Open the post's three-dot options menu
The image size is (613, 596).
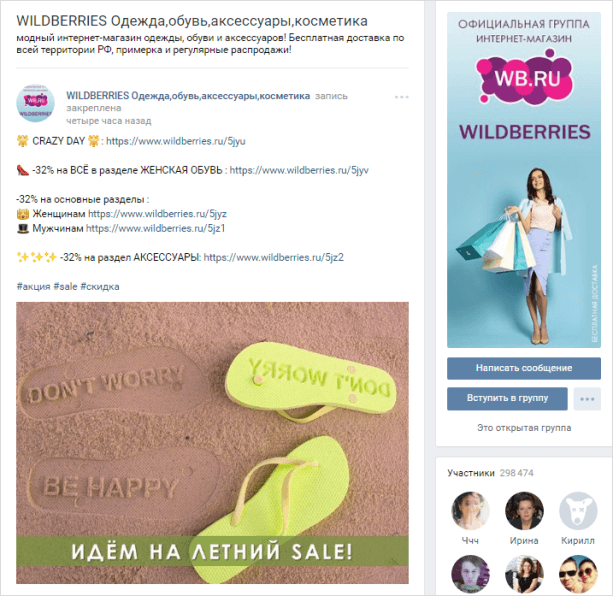[401, 97]
